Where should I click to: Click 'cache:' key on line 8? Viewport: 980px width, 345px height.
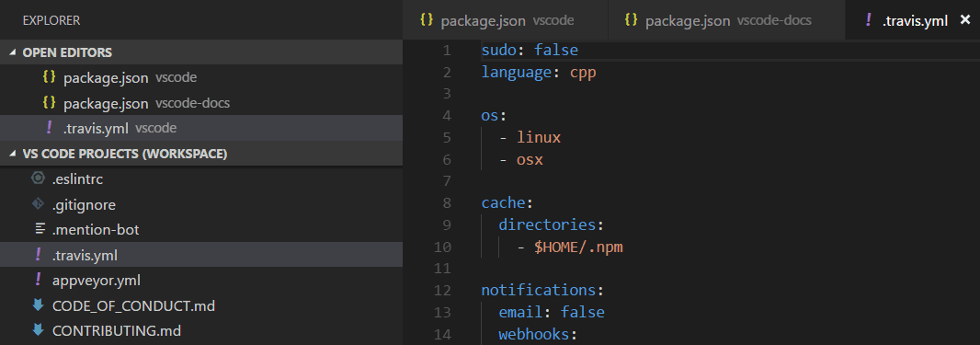pos(507,203)
